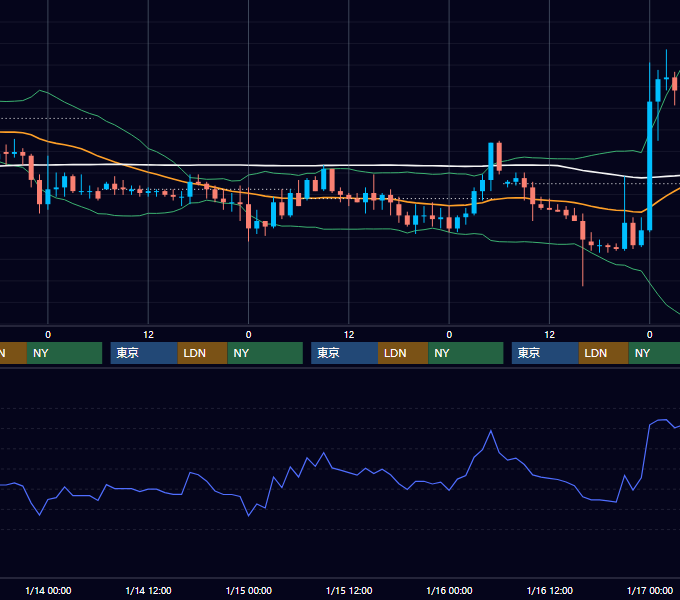Click the oscillator peak just after 1/16 00:00
Screen dimensions: 680x600
click(490, 431)
